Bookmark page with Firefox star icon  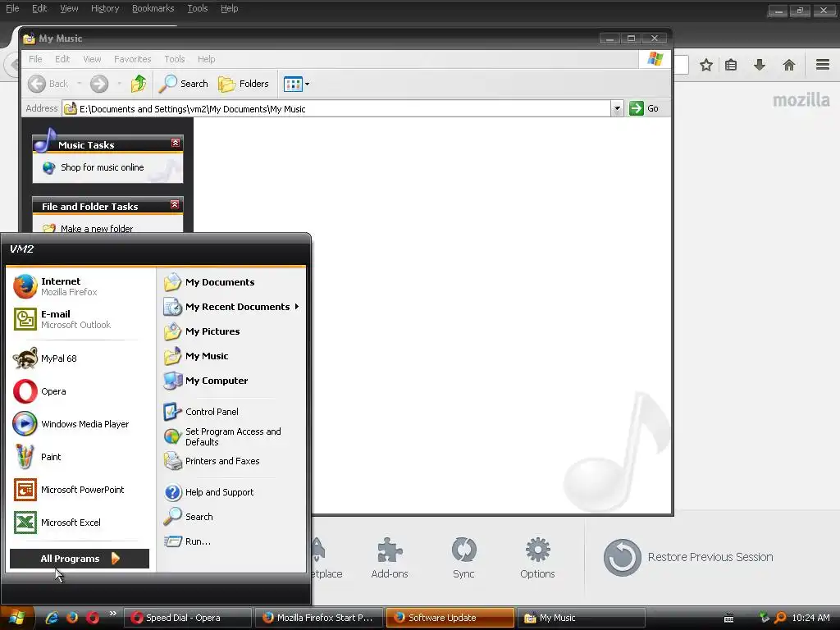[706, 66]
